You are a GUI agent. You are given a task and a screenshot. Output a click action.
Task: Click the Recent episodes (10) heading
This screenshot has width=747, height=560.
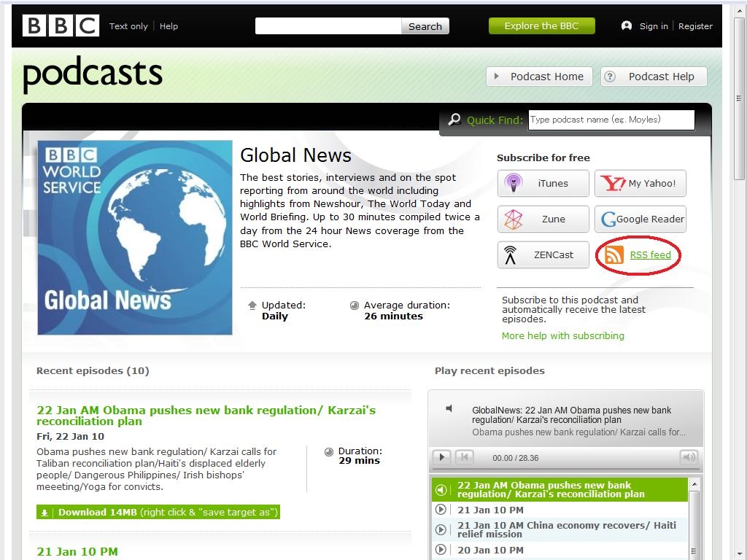[x=93, y=370]
